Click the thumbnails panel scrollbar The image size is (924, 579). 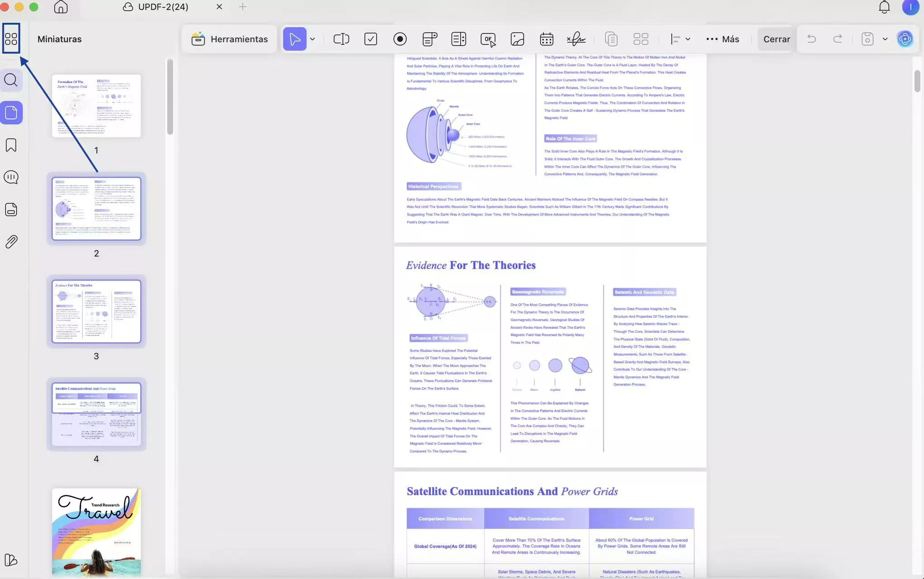click(170, 97)
